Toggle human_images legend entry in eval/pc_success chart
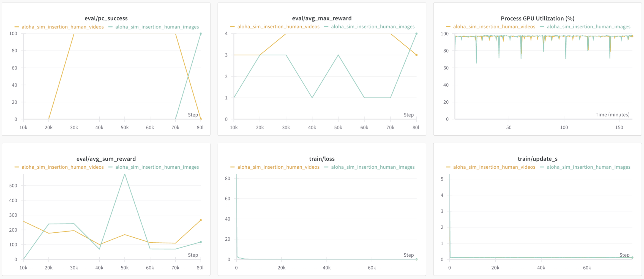This screenshot has height=279, width=644. click(x=157, y=27)
